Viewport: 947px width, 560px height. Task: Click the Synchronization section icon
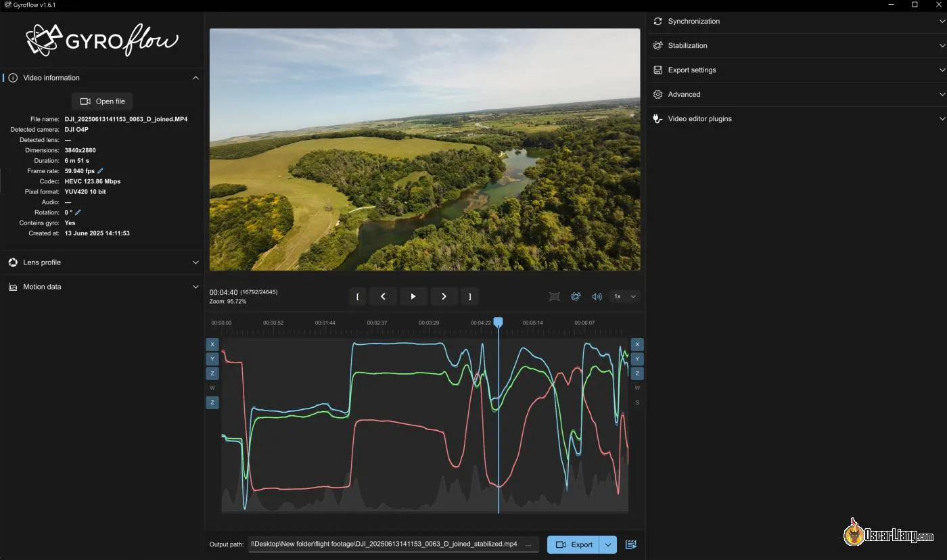(x=657, y=21)
